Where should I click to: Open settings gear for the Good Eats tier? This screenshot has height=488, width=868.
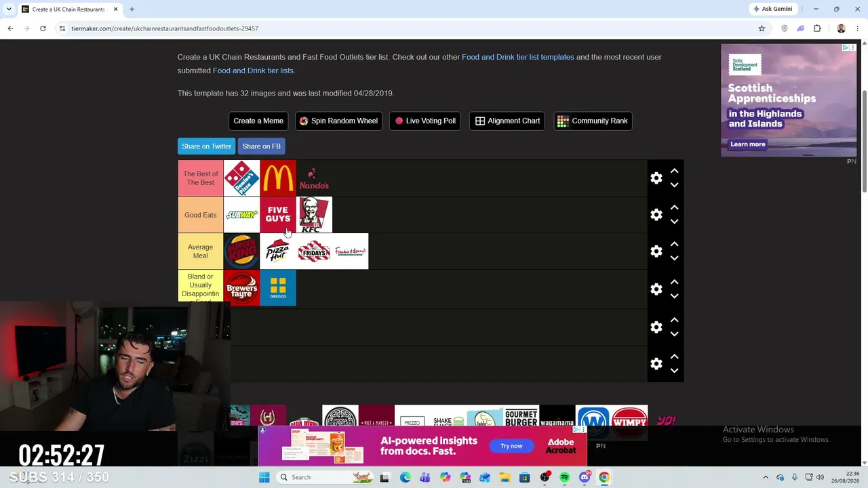656,215
